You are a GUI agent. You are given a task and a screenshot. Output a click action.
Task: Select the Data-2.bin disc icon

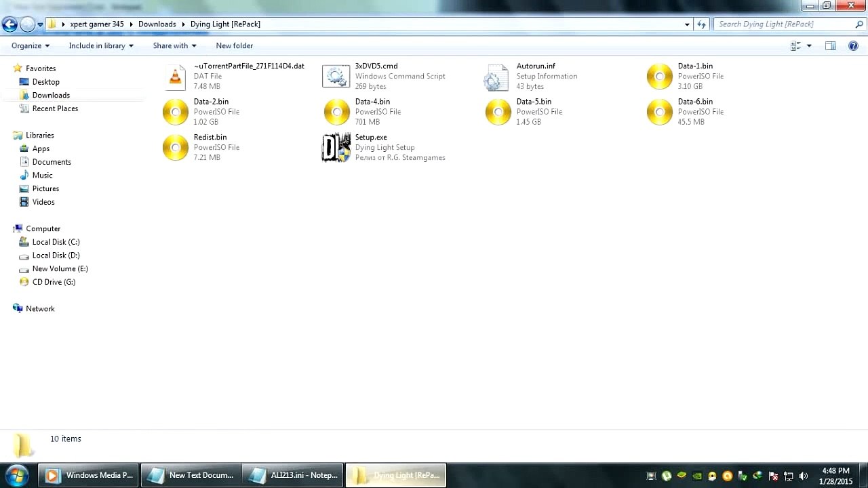(x=176, y=112)
